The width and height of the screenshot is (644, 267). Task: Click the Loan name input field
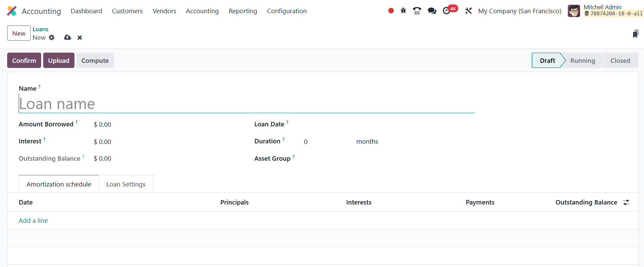247,104
